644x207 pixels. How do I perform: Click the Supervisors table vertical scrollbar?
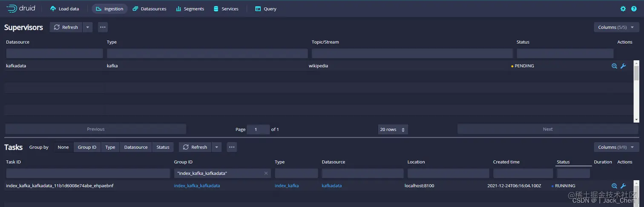pos(636,91)
